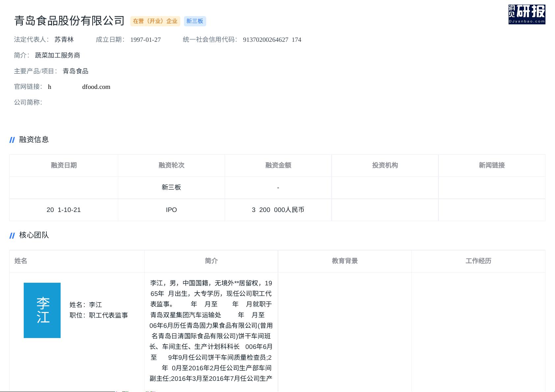555x392 pixels.
Task: Click the 公司简称 label
Action: [28, 102]
